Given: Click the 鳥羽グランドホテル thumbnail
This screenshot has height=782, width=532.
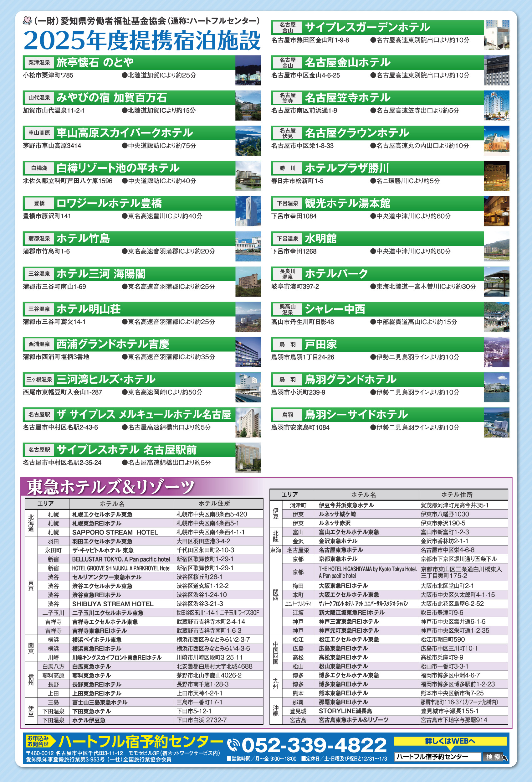Looking at the screenshot, I should pos(496,387).
